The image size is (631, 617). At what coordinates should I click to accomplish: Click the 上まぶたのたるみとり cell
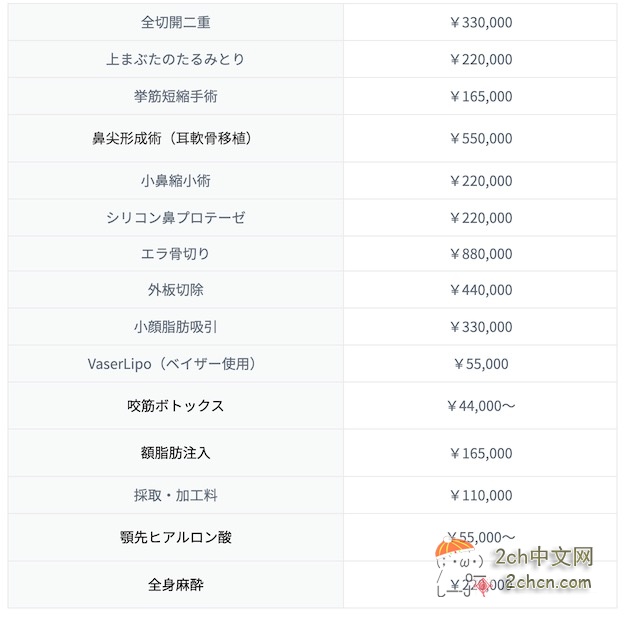(x=175, y=59)
